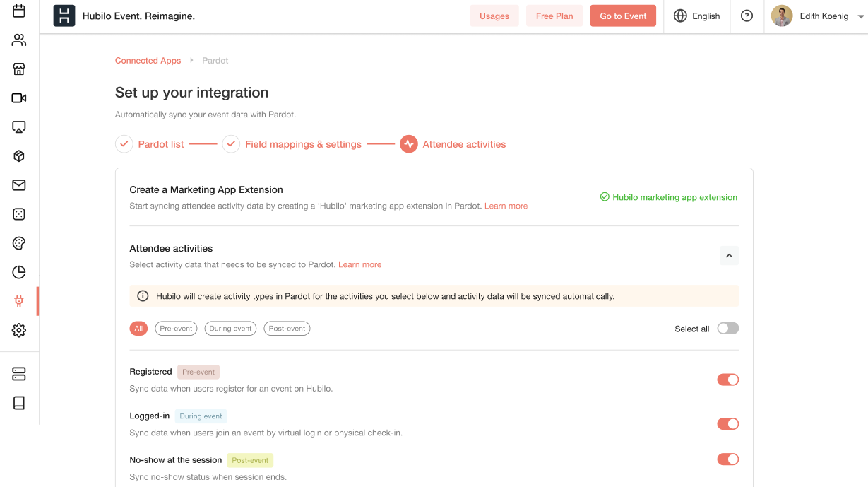Click the 'Set up your integration' heading
The width and height of the screenshot is (868, 487).
(x=192, y=93)
